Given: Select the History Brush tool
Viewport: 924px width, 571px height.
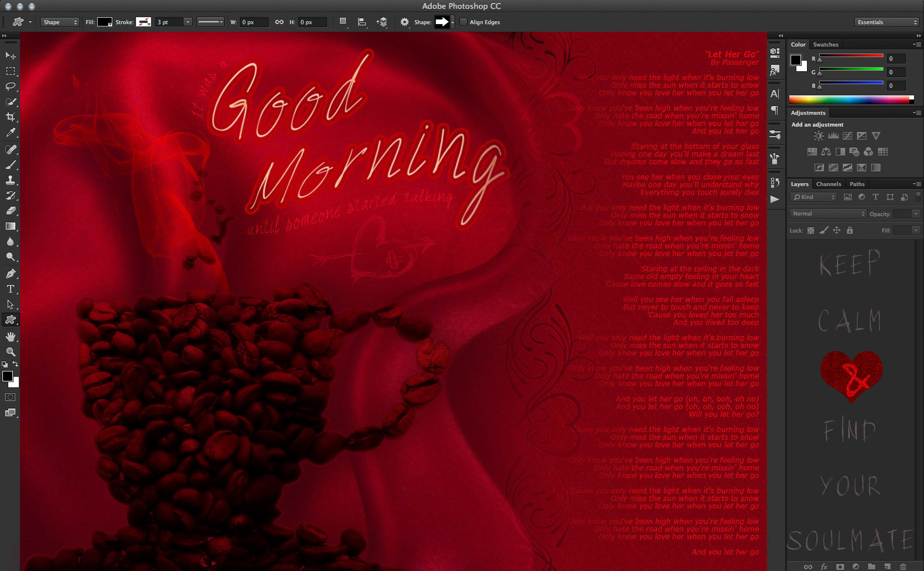Looking at the screenshot, I should click(11, 195).
